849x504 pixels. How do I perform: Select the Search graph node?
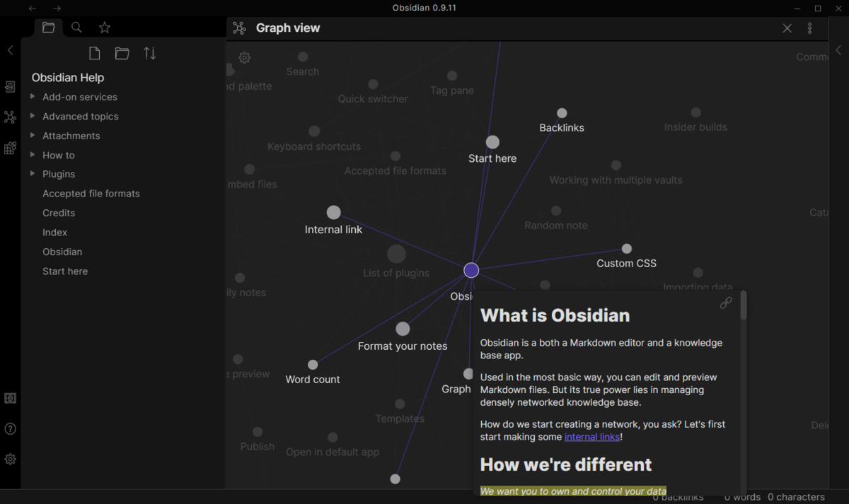[303, 57]
